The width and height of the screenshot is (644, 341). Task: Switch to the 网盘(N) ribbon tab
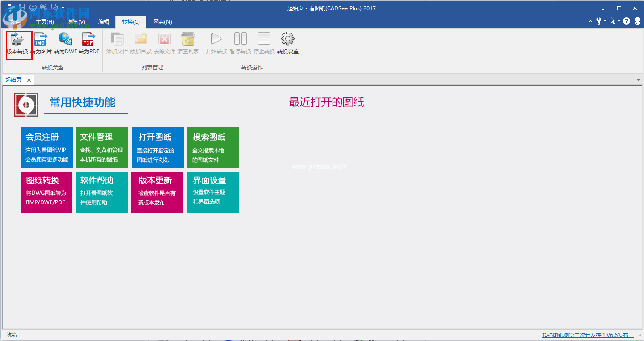pyautogui.click(x=163, y=22)
